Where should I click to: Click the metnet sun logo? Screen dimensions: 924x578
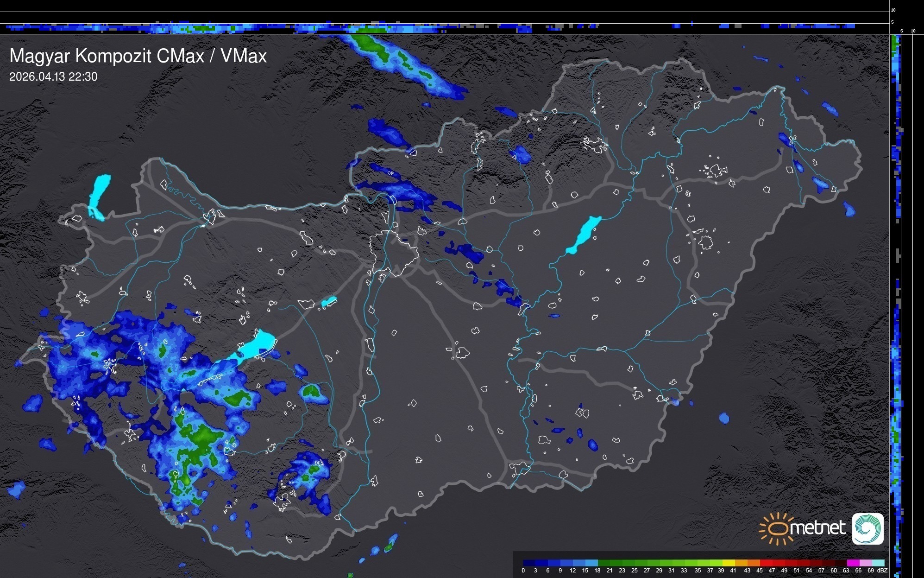[777, 529]
